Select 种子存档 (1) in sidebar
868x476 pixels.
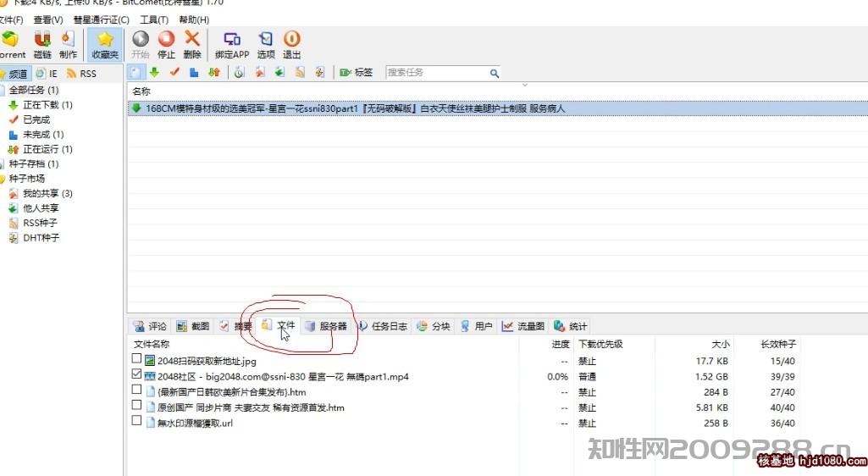33,163
